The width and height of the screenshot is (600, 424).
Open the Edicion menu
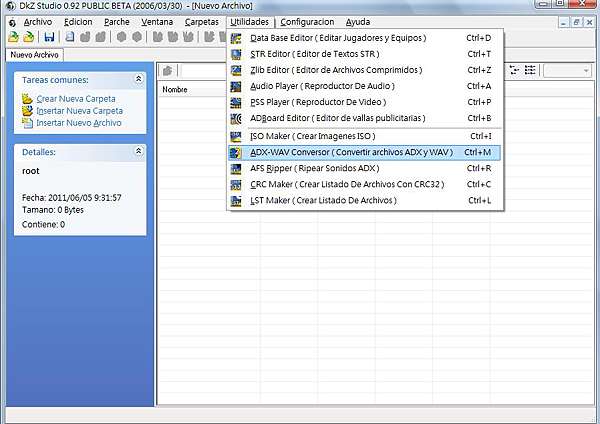[78, 22]
